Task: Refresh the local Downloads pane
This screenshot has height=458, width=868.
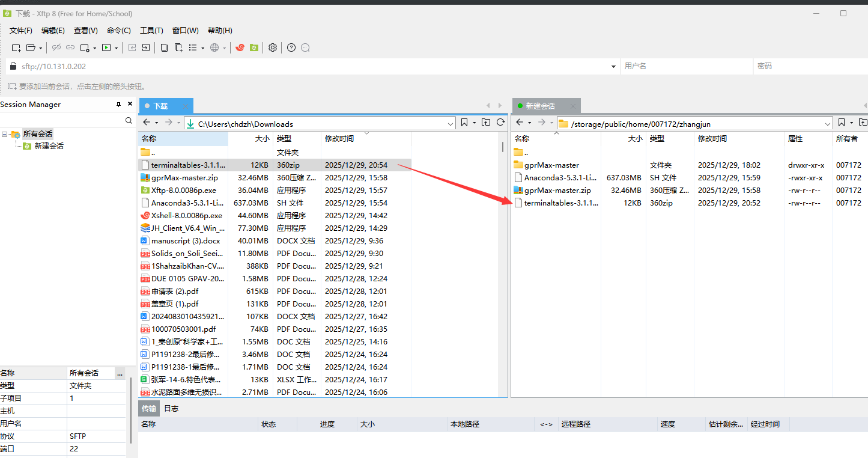Action: coord(500,123)
